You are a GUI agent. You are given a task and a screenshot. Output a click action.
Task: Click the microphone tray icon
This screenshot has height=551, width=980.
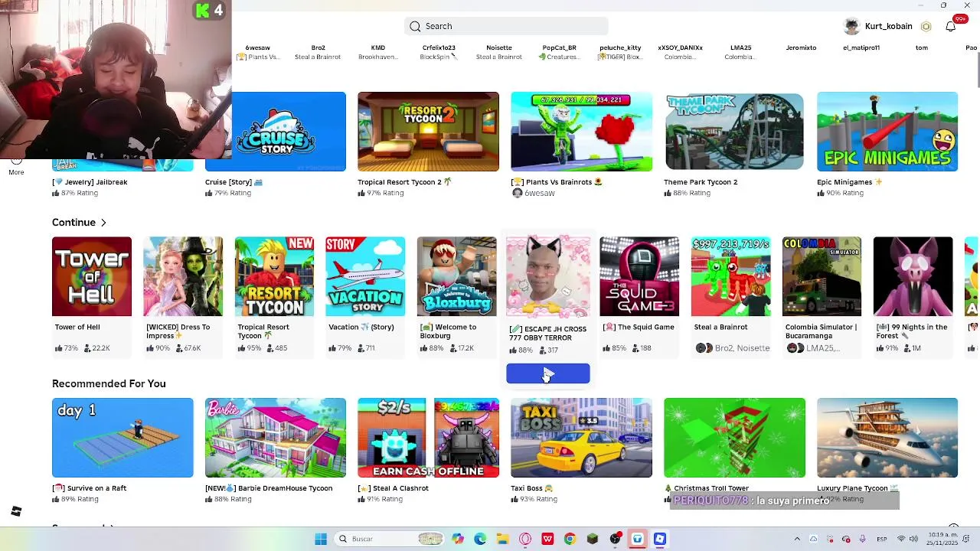click(863, 539)
